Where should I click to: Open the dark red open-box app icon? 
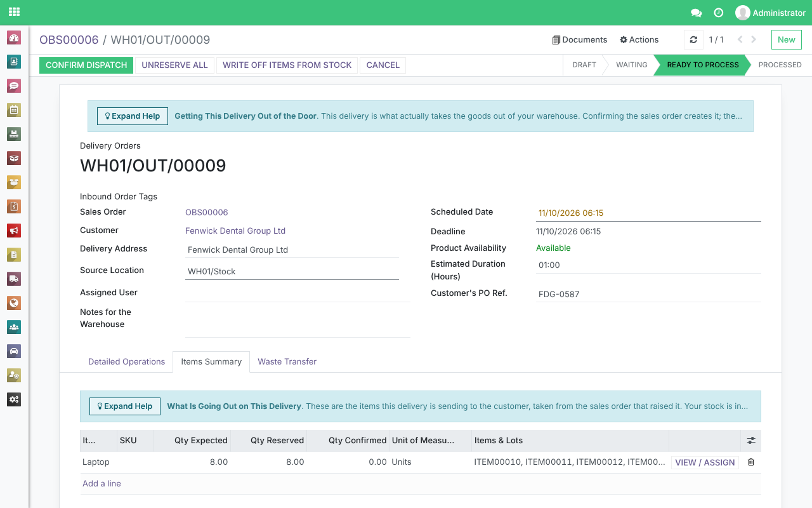[14, 158]
